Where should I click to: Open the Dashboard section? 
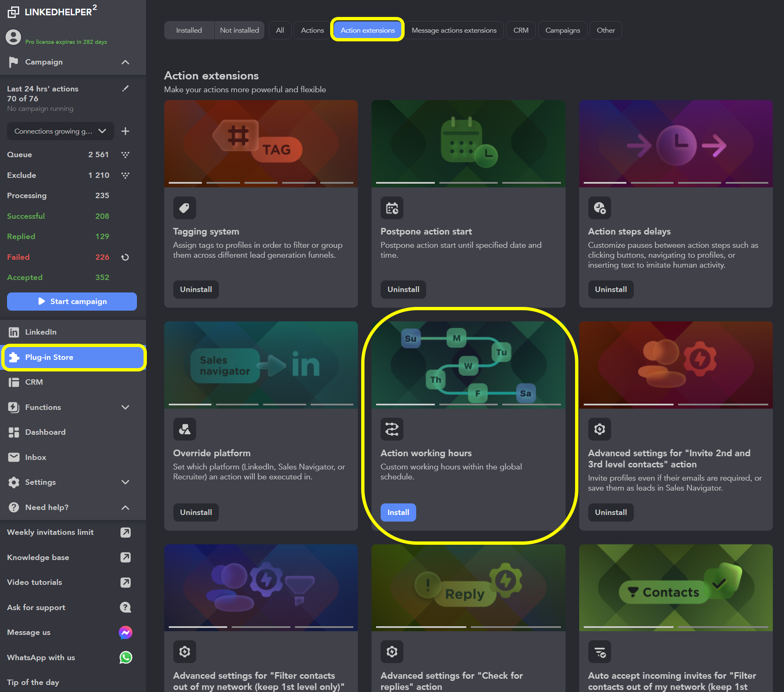(73, 432)
